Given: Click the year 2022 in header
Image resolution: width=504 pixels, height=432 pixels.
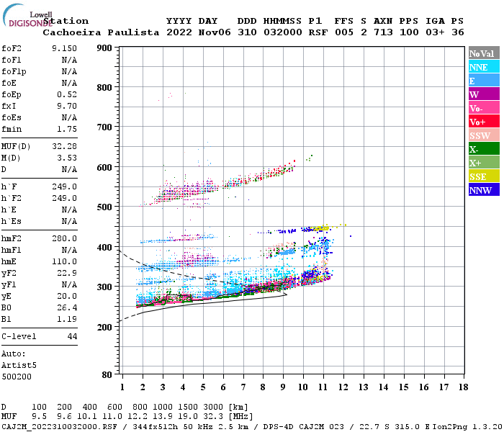Looking at the screenshot, I should coord(179,32).
